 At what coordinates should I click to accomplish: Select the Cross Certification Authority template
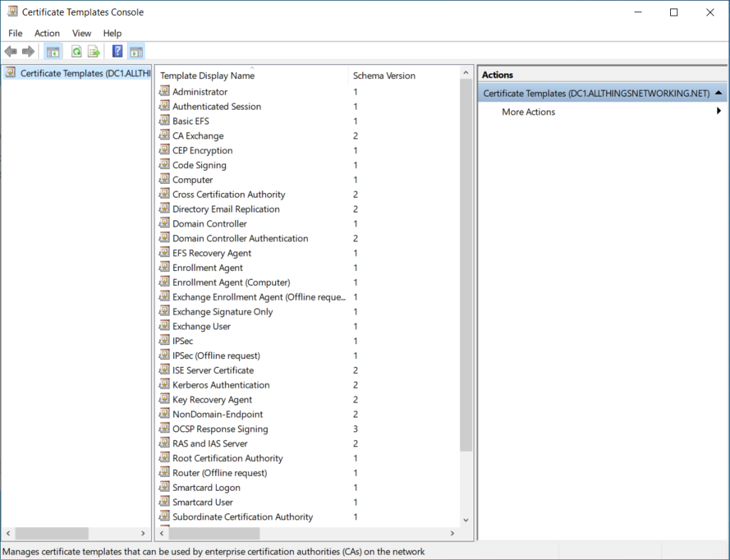(229, 195)
